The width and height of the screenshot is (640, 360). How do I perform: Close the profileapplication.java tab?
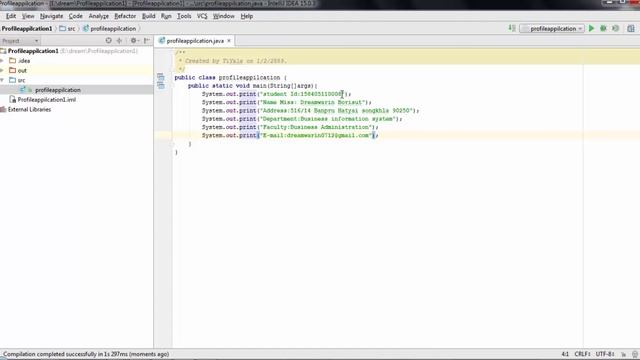[229, 41]
